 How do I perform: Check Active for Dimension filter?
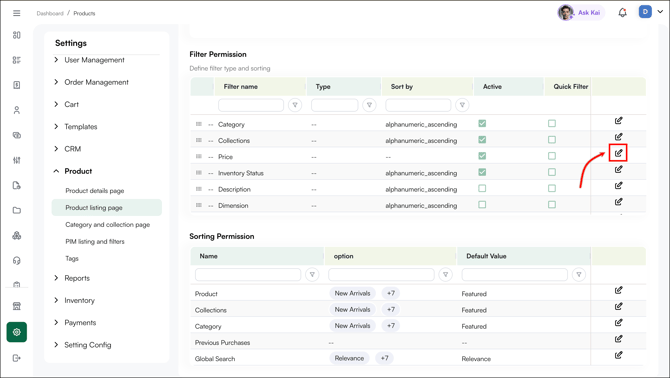(482, 205)
